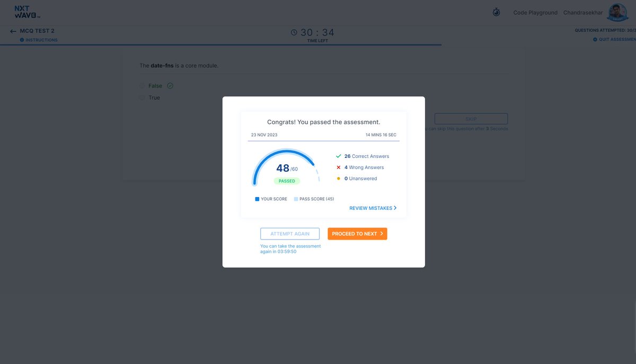Click the QUESTIONS ATTEMPTED counter
The image size is (636, 364).
(x=605, y=30)
